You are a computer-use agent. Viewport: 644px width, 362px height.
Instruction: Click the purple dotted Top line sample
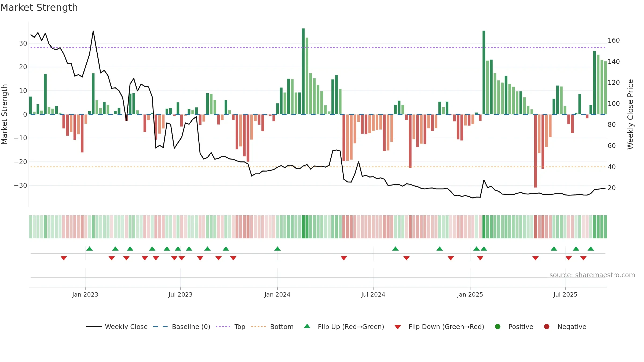223,327
